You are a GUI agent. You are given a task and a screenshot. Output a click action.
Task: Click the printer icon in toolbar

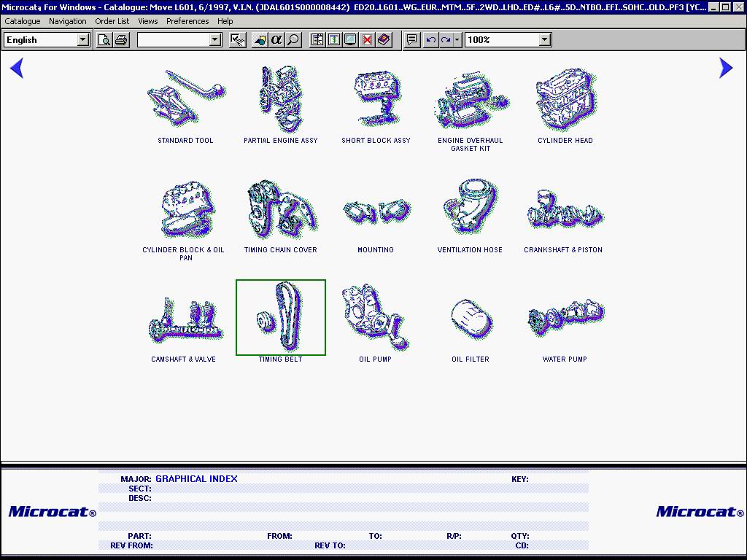121,40
